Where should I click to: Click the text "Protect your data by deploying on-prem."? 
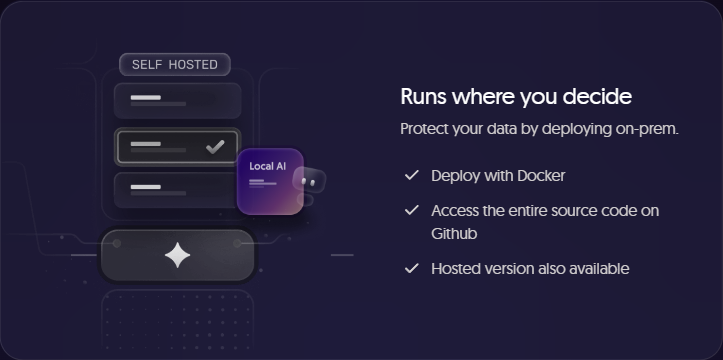click(x=539, y=129)
